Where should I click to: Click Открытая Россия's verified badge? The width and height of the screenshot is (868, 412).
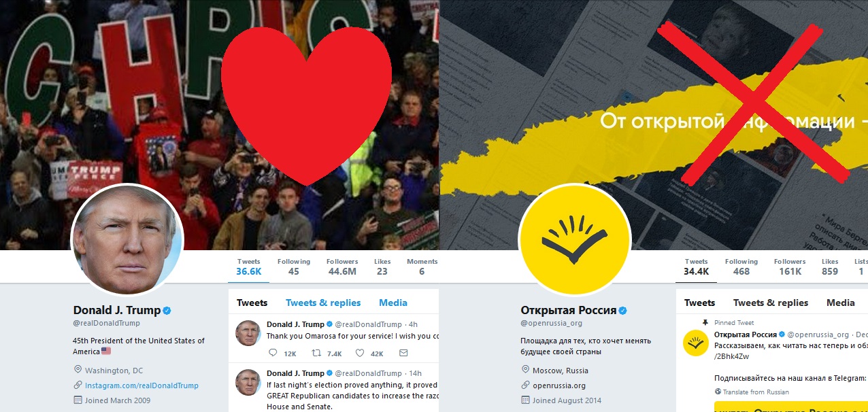622,310
